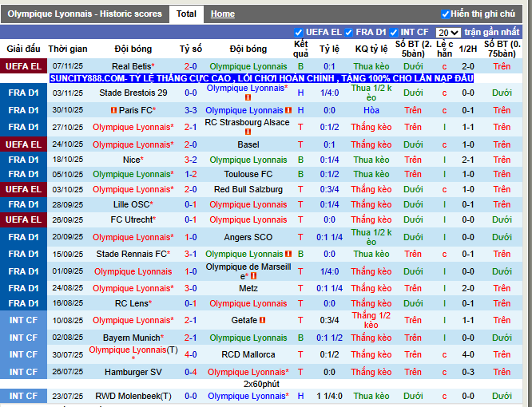Click the KQ tỷ lệ column header
This screenshot has width=532, height=407.
pos(371,49)
